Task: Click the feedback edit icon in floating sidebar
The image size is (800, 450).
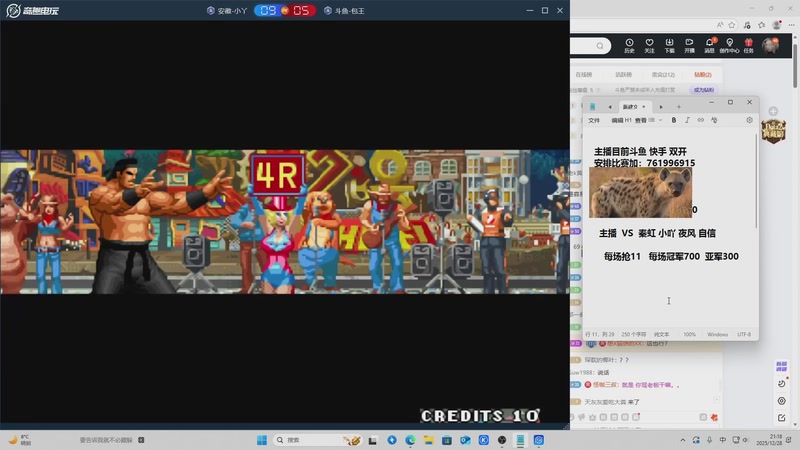Action: coord(782,418)
